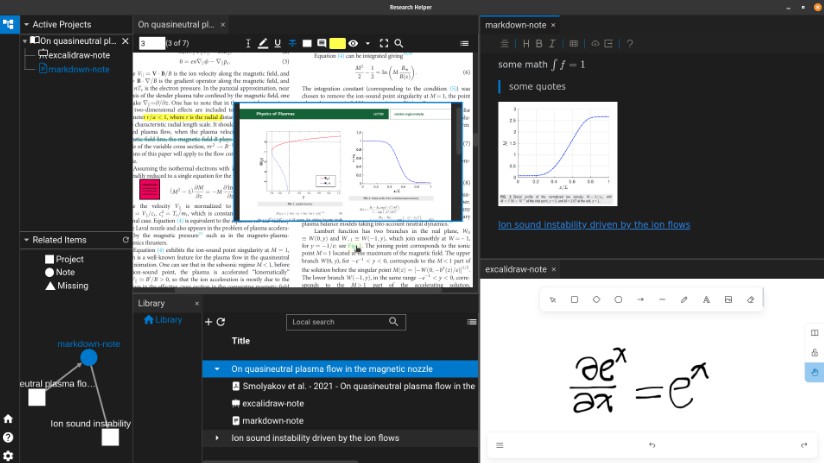Viewport: 824px width, 463px height.
Task: Toggle the hand pan tool
Action: 814,372
